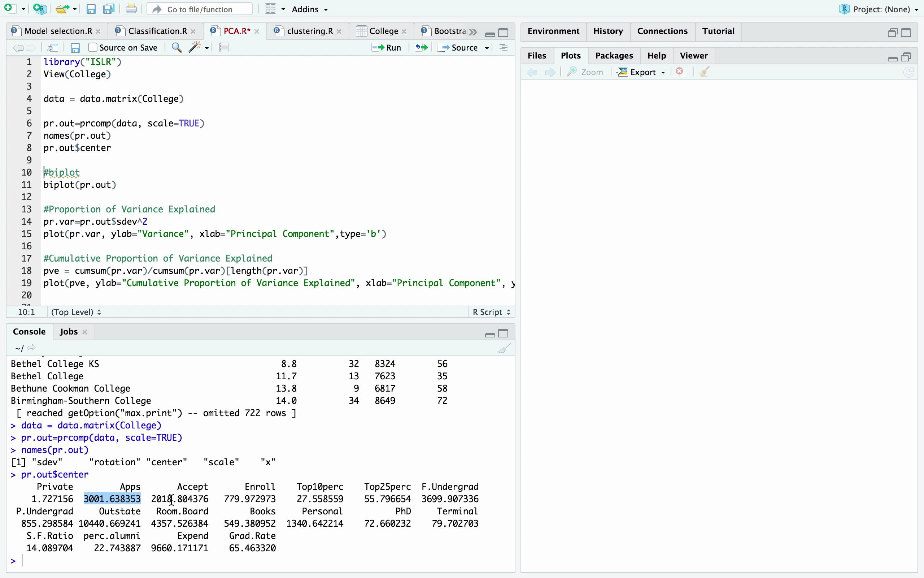The width and height of the screenshot is (924, 578).
Task: Click the editor back navigation arrow
Action: pyautogui.click(x=18, y=48)
